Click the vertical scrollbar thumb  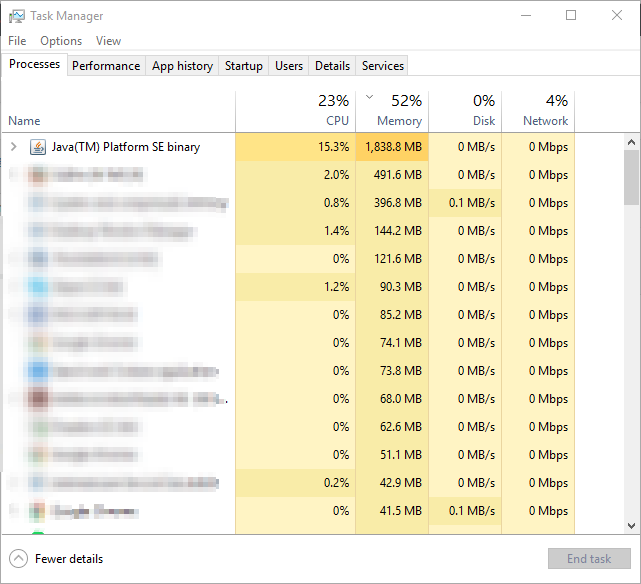[x=632, y=177]
